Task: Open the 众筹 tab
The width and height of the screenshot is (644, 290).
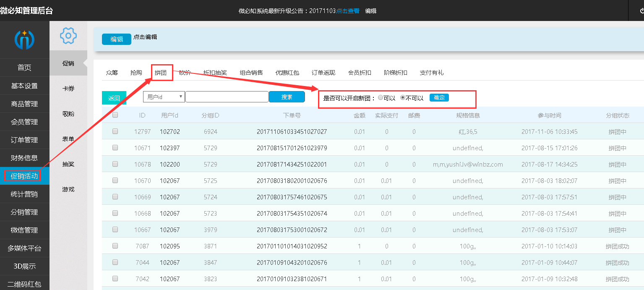Action: (112, 73)
